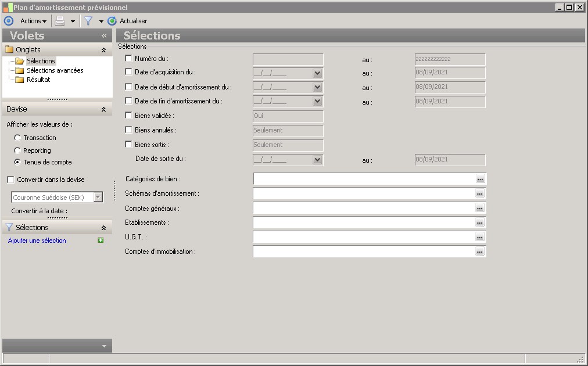588x366 pixels.
Task: Open the Couronne Suédoise currency dropdown
Action: pos(98,198)
